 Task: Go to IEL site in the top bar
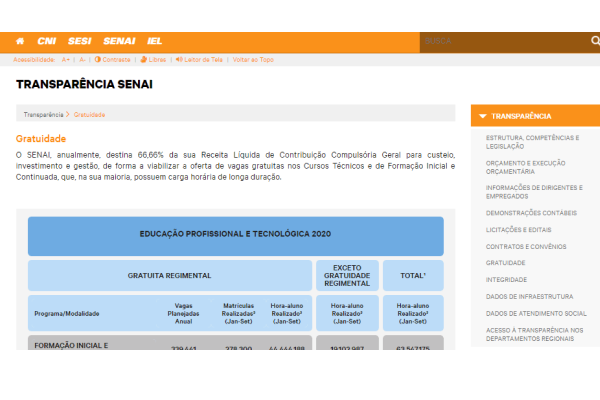point(155,41)
